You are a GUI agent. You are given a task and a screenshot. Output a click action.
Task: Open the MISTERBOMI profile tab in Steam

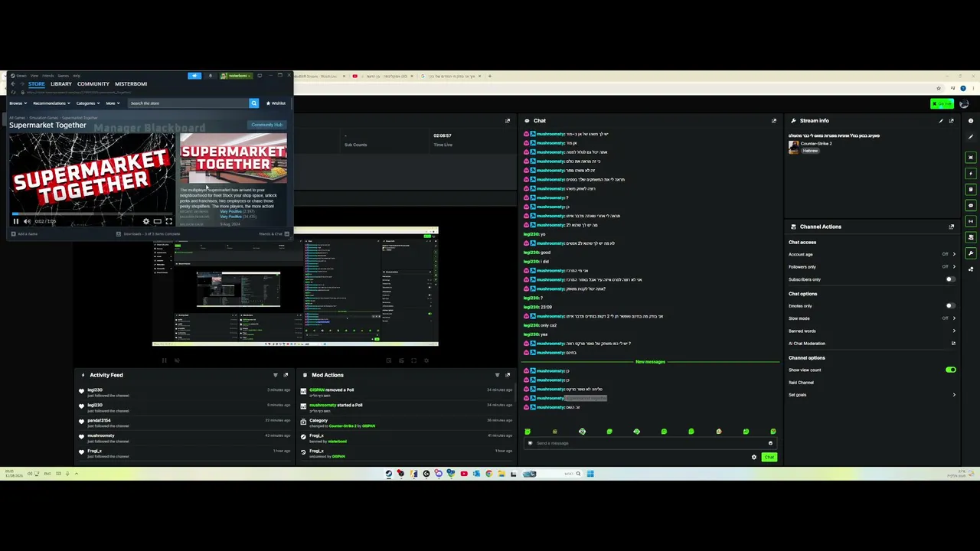click(131, 83)
